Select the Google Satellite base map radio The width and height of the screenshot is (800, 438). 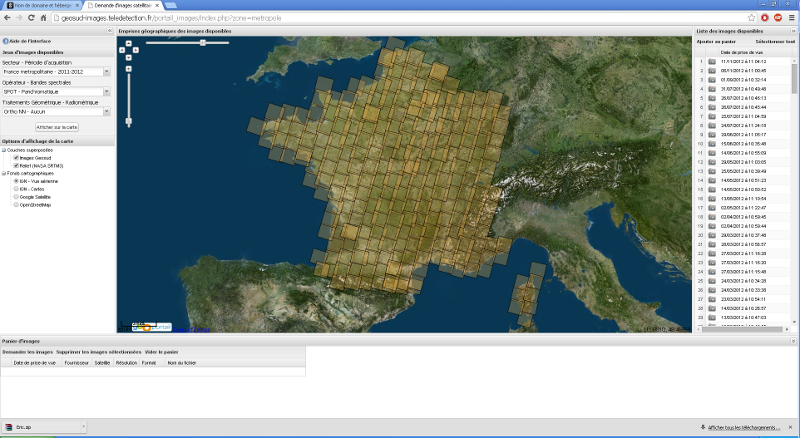point(16,196)
